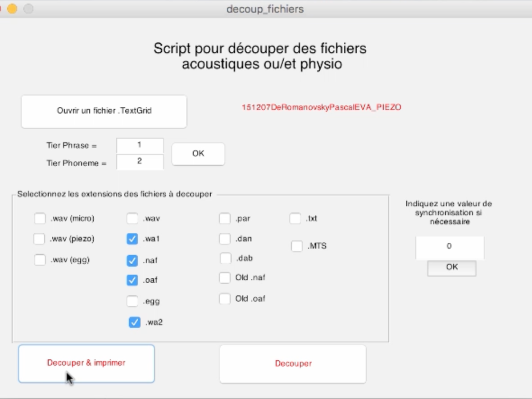Image resolution: width=532 pixels, height=399 pixels.
Task: Click the Decouper & imprimer button
Action: coord(86,363)
